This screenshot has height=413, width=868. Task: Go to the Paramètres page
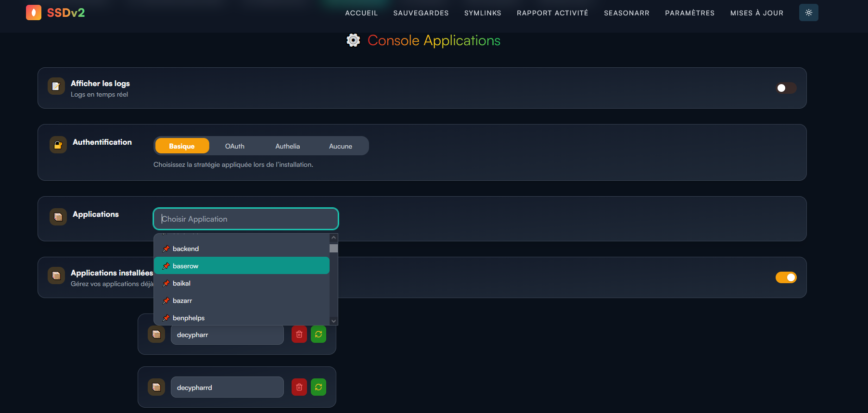click(689, 13)
